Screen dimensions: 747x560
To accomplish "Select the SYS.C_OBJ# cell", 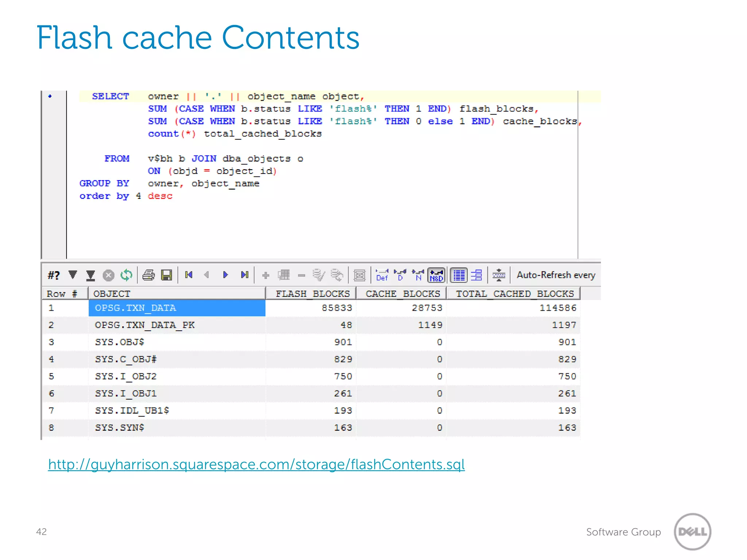I will tap(177, 359).
